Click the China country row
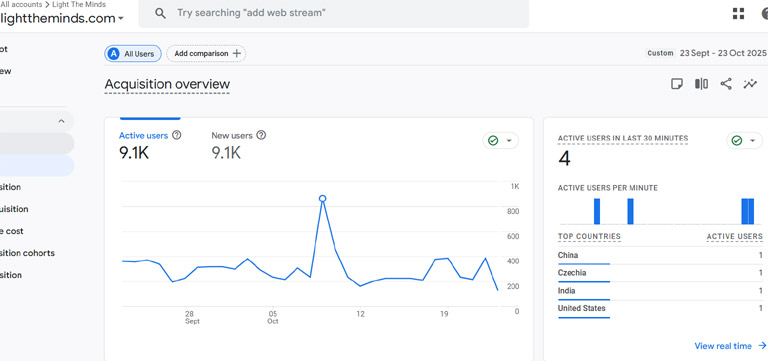Viewport: 768px width, 361px height. pyautogui.click(x=660, y=256)
